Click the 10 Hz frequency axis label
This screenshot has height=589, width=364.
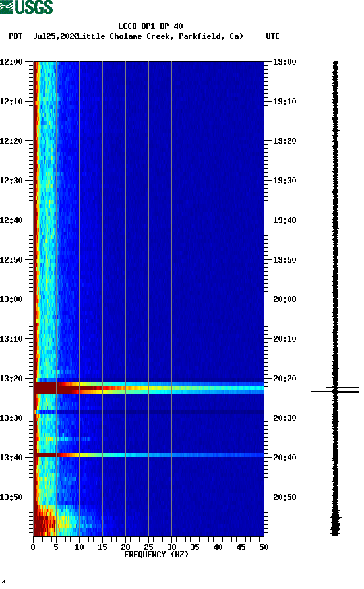pos(79,547)
